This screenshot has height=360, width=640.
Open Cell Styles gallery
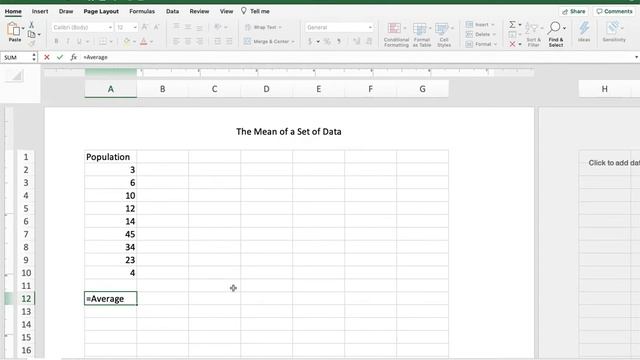tap(444, 35)
